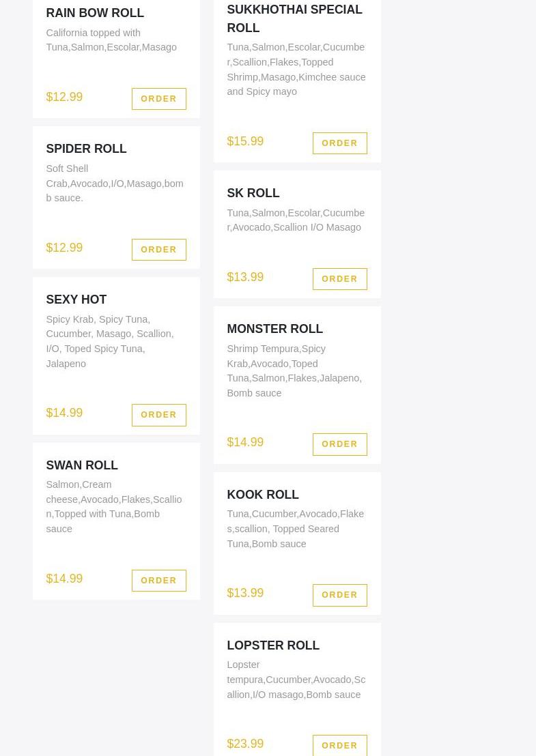Image resolution: width=536 pixels, height=756 pixels.
Task: Order the Monster Roll
Action: click(339, 444)
